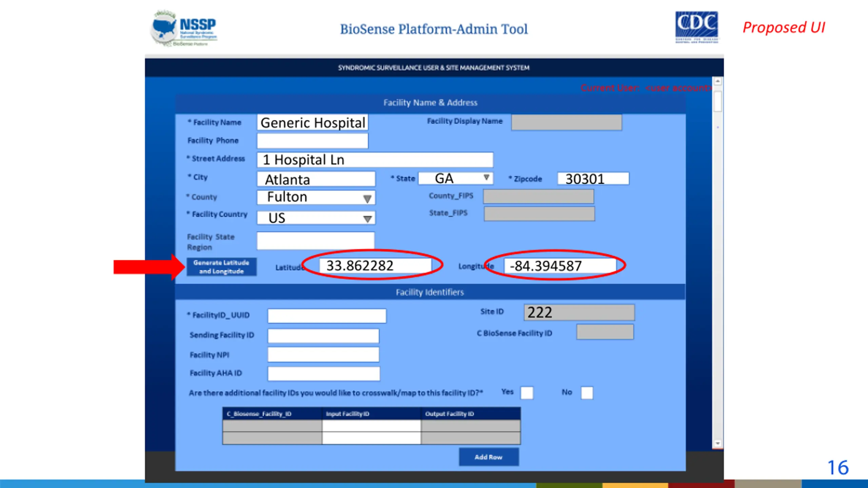Click the Add Row button

488,457
